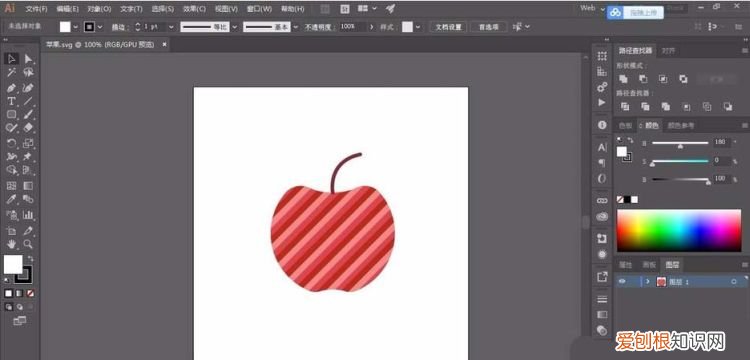Click target circle of layer 图层 1
The image size is (750, 360).
coord(734,282)
